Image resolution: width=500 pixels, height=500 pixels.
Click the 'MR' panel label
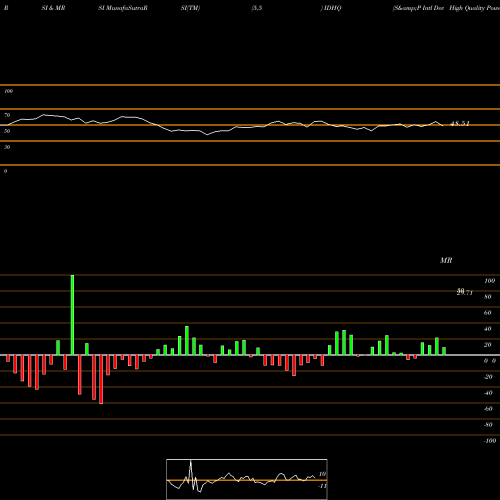446,260
